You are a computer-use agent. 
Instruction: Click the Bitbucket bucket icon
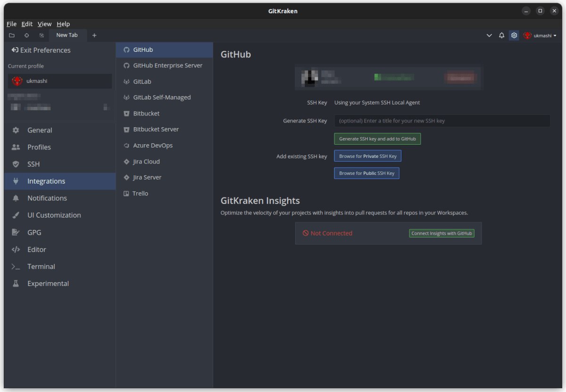point(126,114)
